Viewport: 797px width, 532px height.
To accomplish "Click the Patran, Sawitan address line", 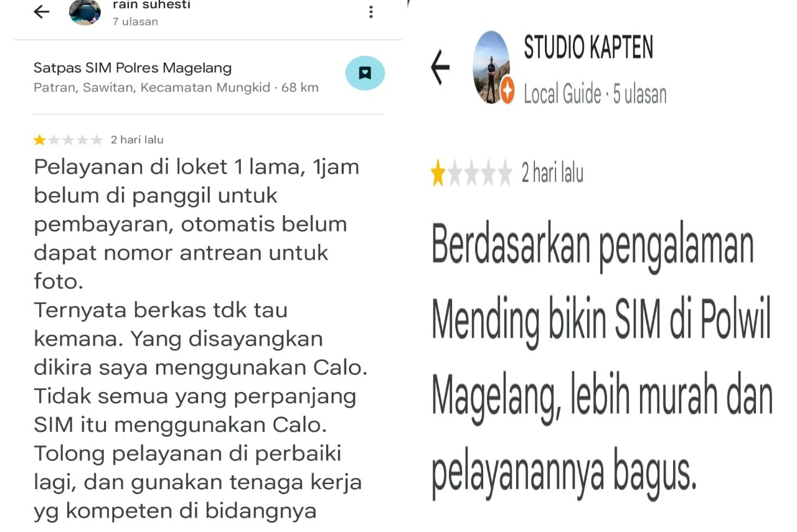I will [176, 88].
